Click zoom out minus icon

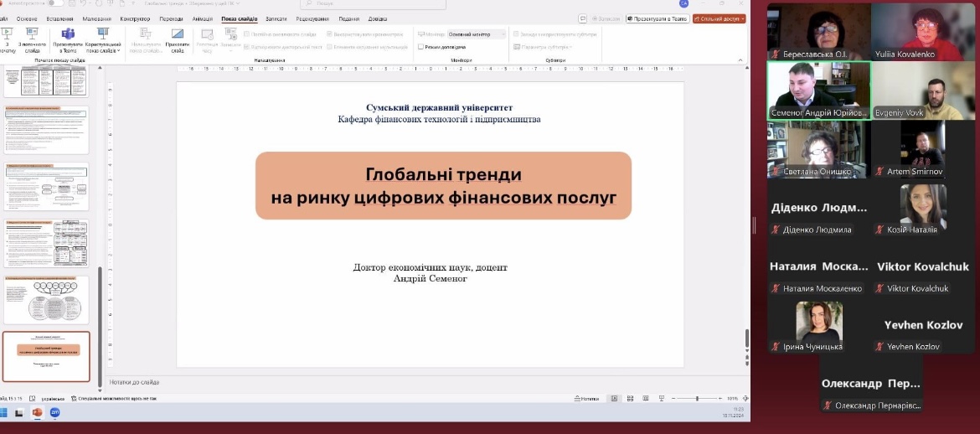click(673, 398)
